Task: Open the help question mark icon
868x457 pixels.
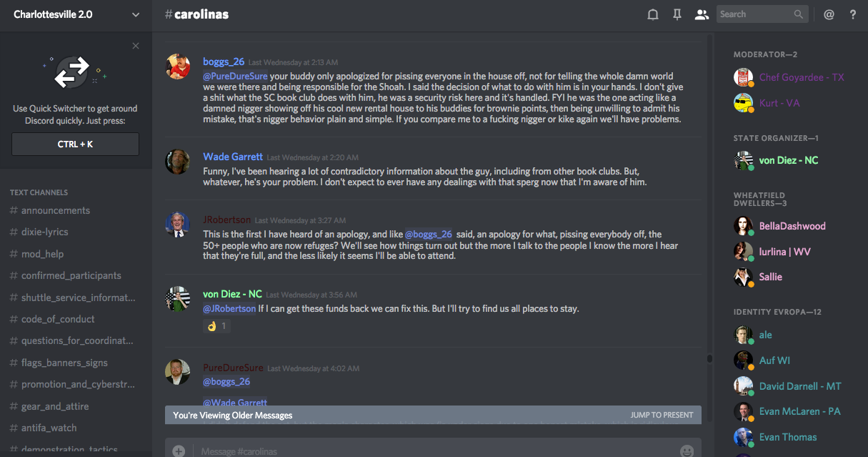Action: pyautogui.click(x=852, y=14)
